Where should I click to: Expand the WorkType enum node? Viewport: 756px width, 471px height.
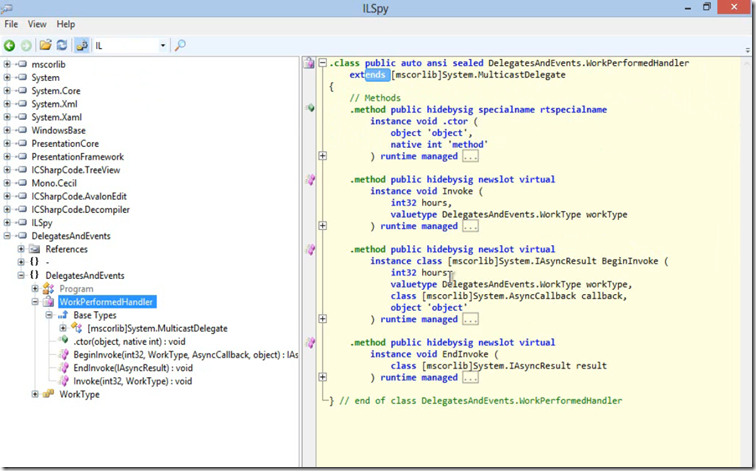click(x=35, y=394)
